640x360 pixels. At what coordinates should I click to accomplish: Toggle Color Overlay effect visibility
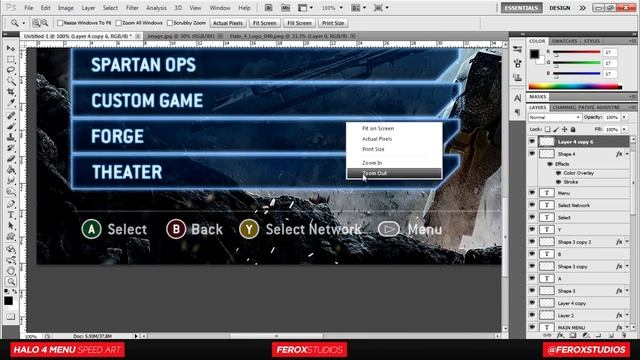coord(558,173)
